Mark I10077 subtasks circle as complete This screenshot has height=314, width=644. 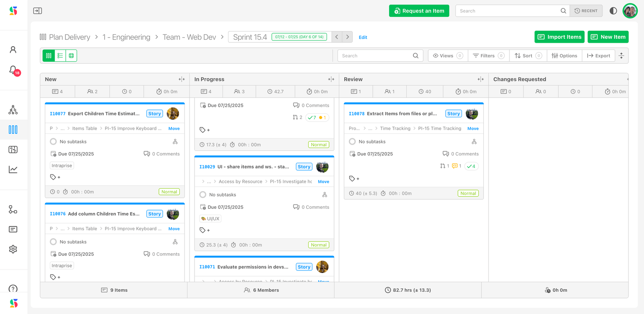point(53,142)
